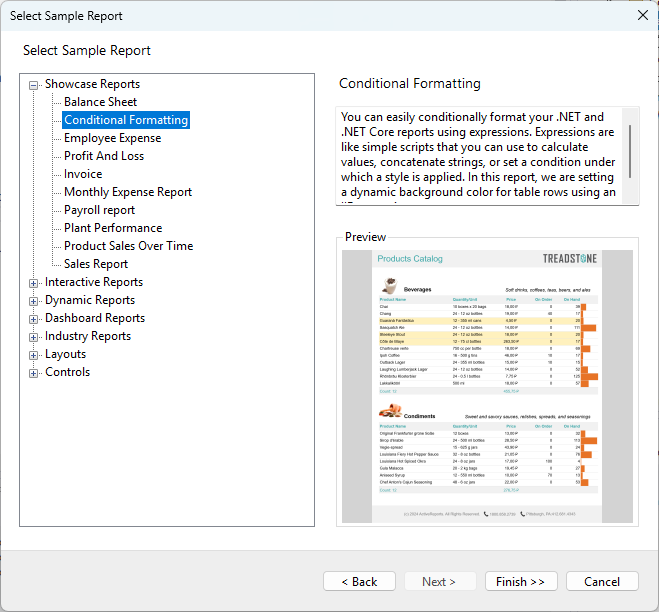Expand the Layouts node

point(34,355)
